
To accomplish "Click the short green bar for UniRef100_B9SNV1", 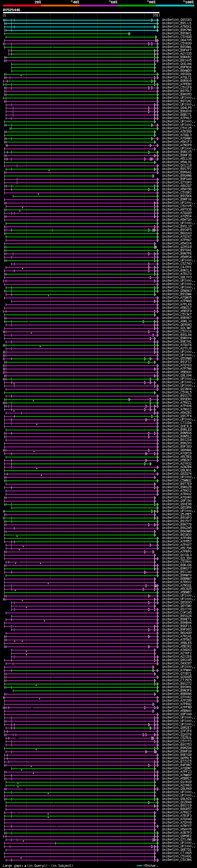I will coord(68,34).
